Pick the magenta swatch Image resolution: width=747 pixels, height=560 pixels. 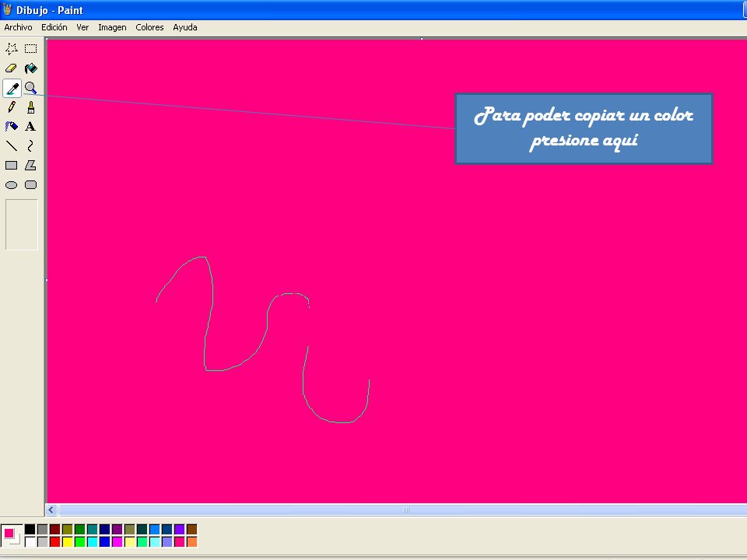coord(117,541)
